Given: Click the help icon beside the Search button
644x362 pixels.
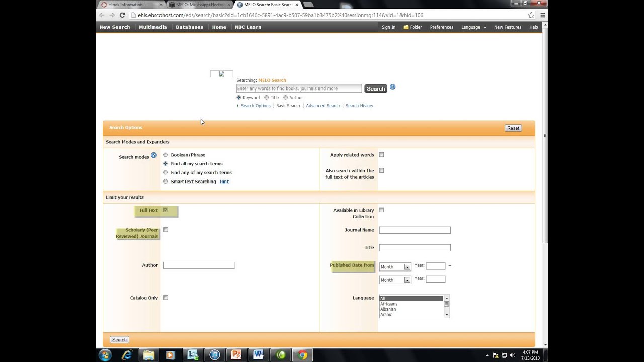Looking at the screenshot, I should 392,87.
